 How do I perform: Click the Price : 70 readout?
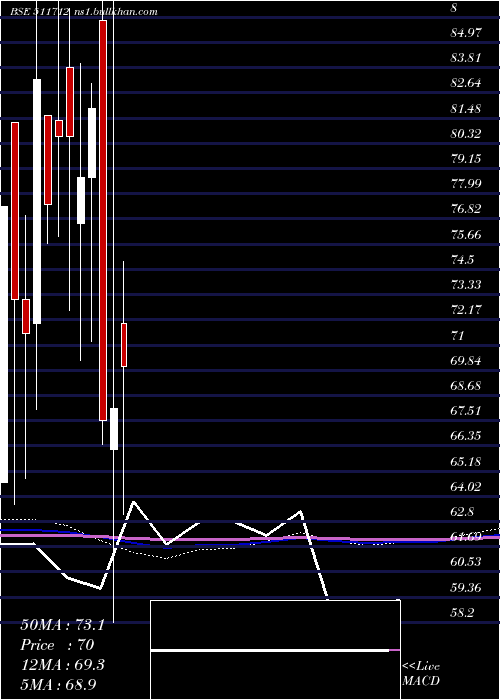point(57,645)
